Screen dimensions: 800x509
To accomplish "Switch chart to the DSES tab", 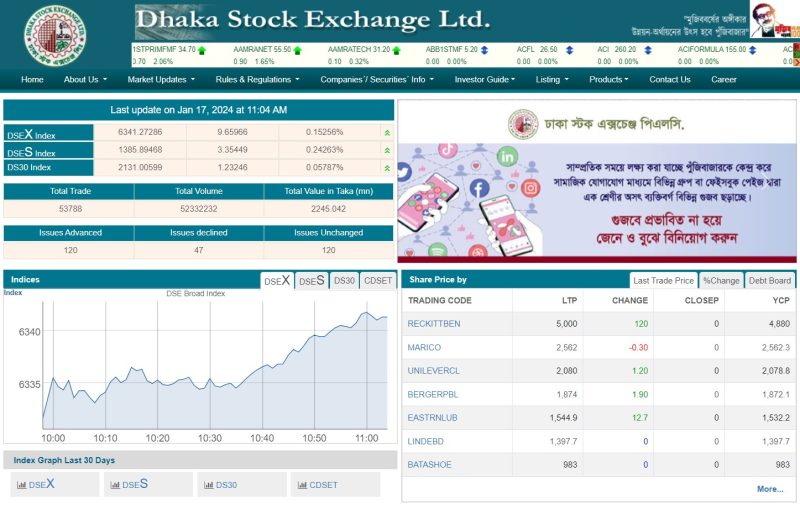I will coord(312,281).
